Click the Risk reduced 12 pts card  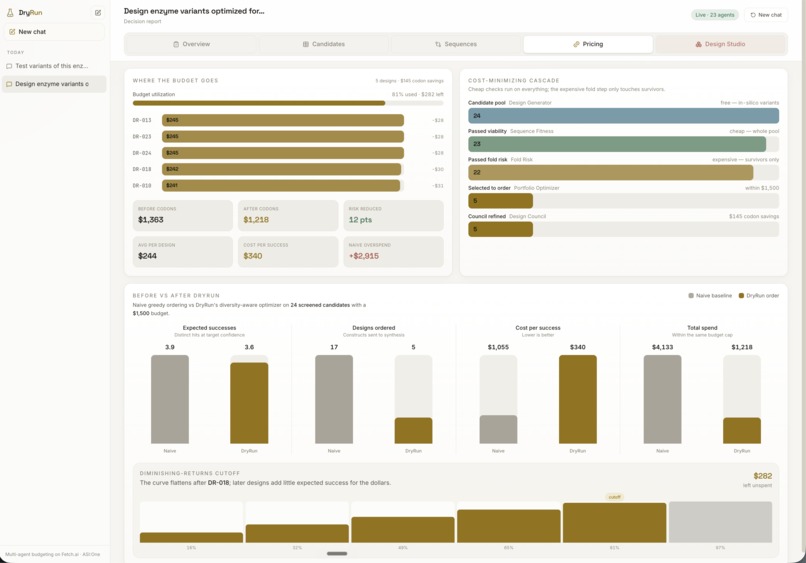tap(393, 215)
